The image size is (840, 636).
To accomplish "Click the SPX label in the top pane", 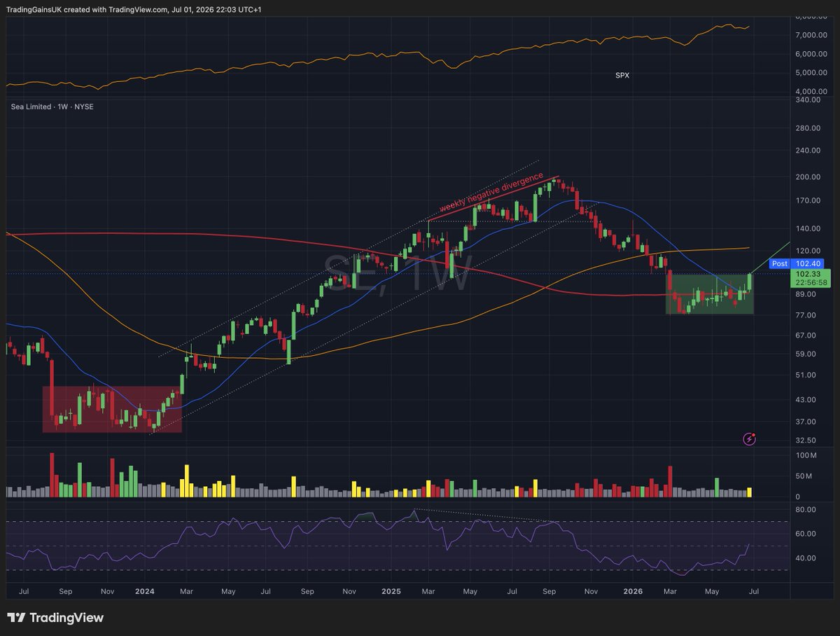I will coord(622,75).
